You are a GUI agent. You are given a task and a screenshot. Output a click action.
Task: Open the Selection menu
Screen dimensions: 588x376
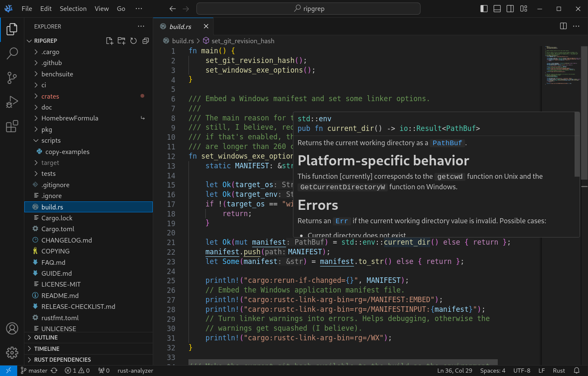click(x=73, y=8)
